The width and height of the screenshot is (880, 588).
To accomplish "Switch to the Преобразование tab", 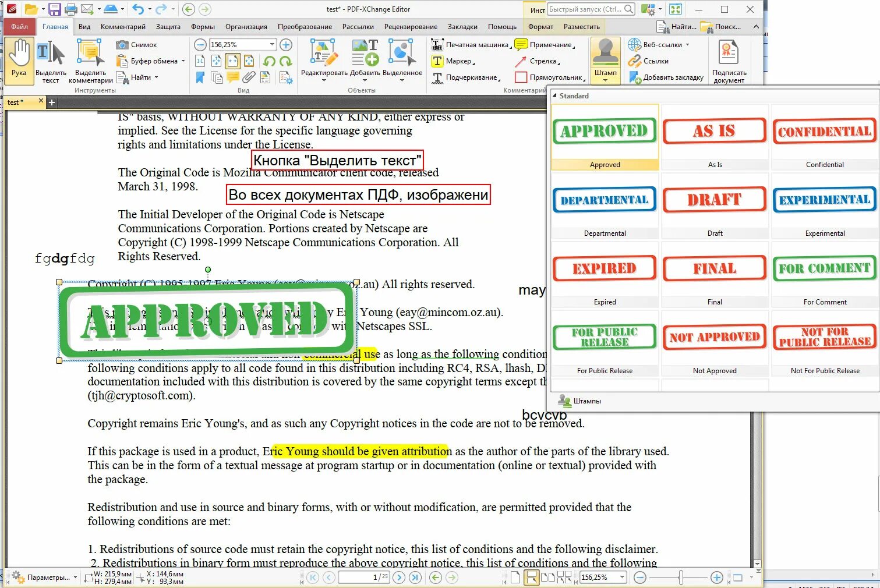I will (305, 27).
